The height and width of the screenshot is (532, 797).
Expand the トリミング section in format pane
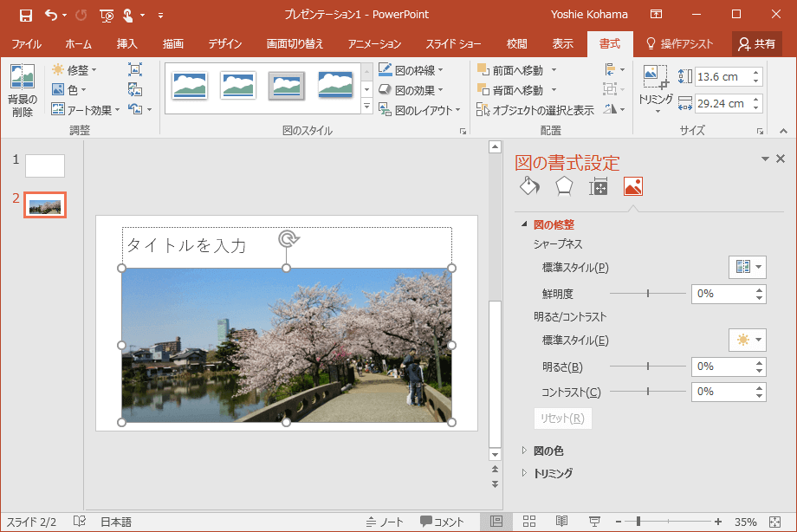pyautogui.click(x=552, y=473)
